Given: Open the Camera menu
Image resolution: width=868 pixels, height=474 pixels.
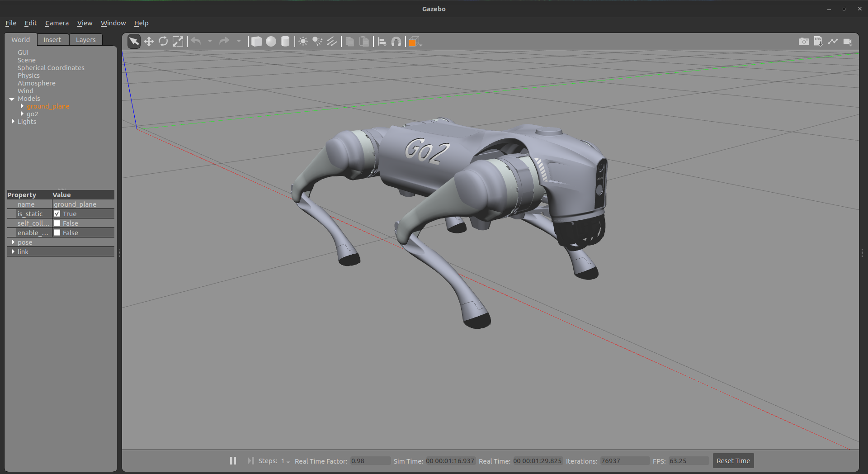Looking at the screenshot, I should pyautogui.click(x=57, y=23).
